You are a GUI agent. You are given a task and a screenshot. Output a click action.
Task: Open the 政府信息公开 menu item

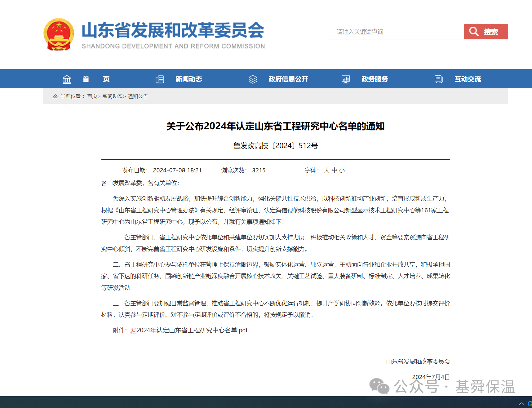[288, 79]
